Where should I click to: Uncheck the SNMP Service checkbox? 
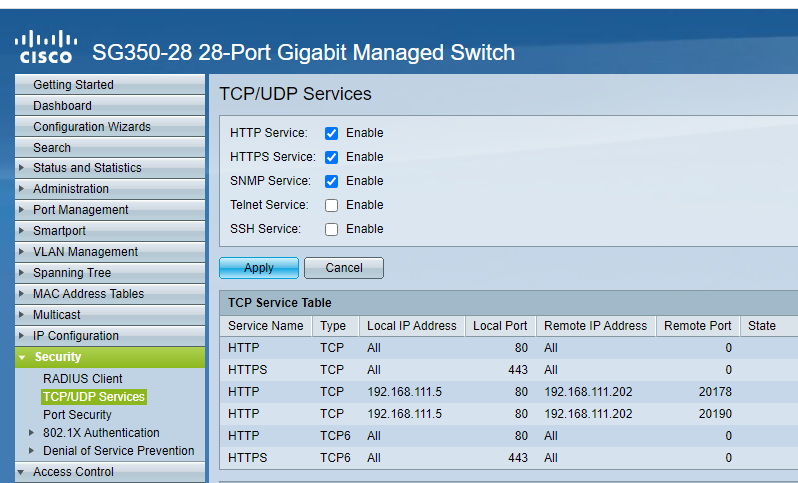coord(331,181)
